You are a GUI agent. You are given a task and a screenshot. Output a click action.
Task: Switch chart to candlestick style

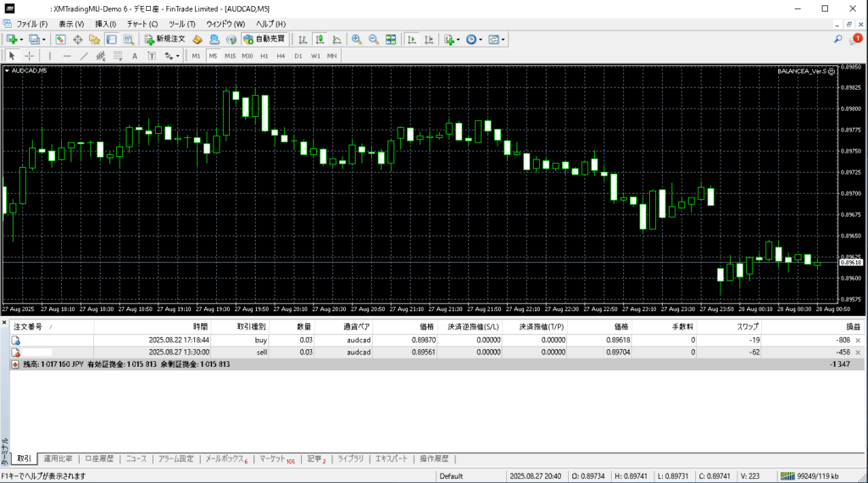(320, 39)
